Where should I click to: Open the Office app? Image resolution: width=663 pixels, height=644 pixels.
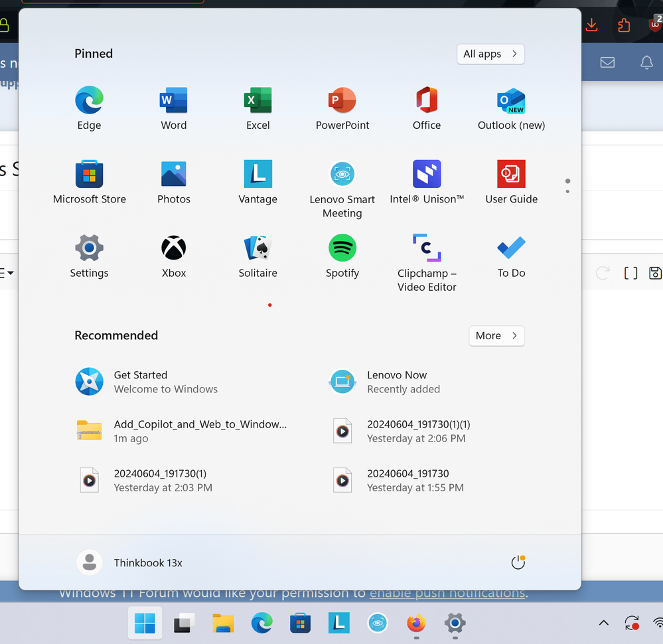(427, 108)
